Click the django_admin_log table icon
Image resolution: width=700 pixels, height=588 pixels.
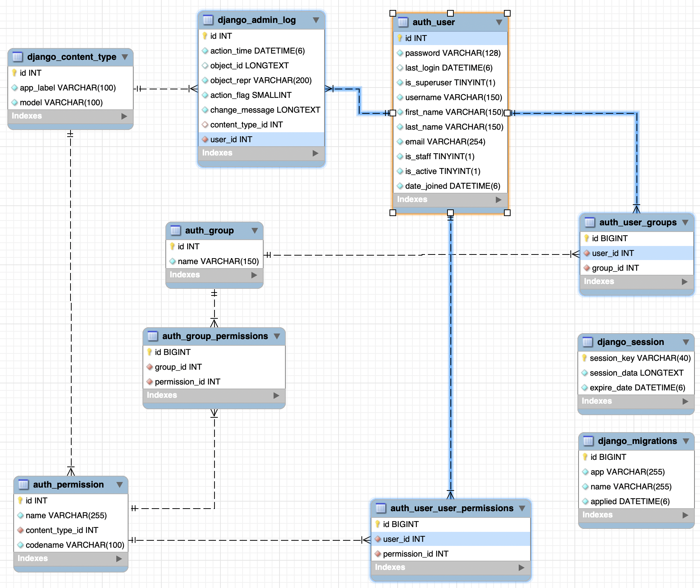click(x=208, y=20)
